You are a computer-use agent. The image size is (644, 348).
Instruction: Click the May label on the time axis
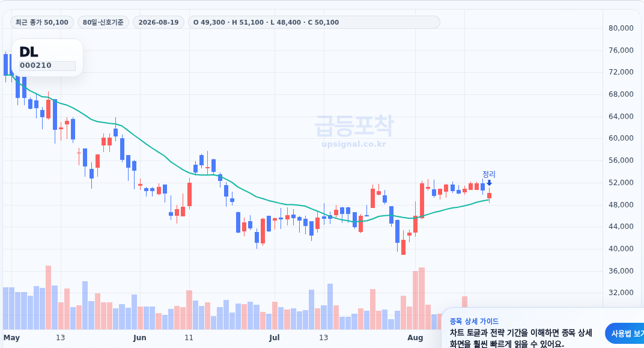(11, 338)
